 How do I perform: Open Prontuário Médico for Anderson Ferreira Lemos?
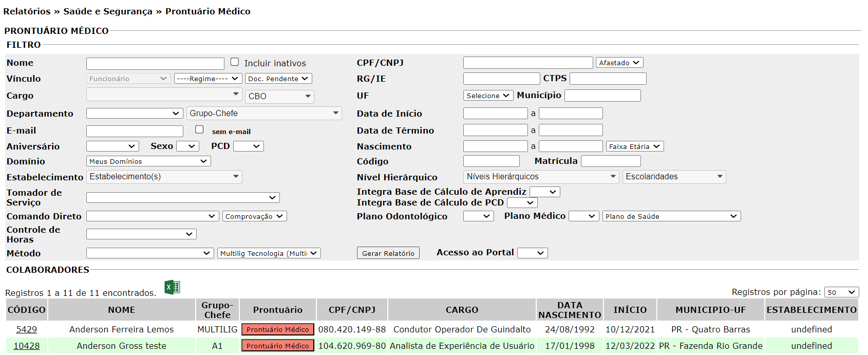pos(277,329)
